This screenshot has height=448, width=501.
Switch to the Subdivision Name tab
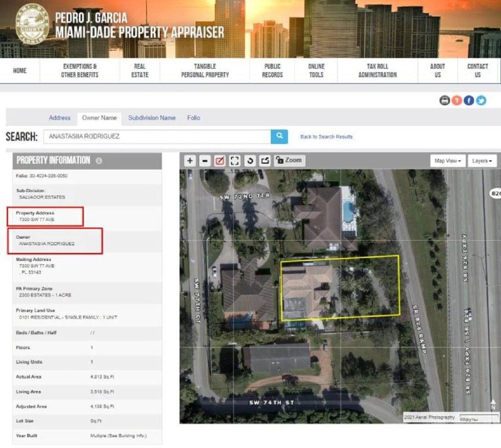pyautogui.click(x=152, y=118)
